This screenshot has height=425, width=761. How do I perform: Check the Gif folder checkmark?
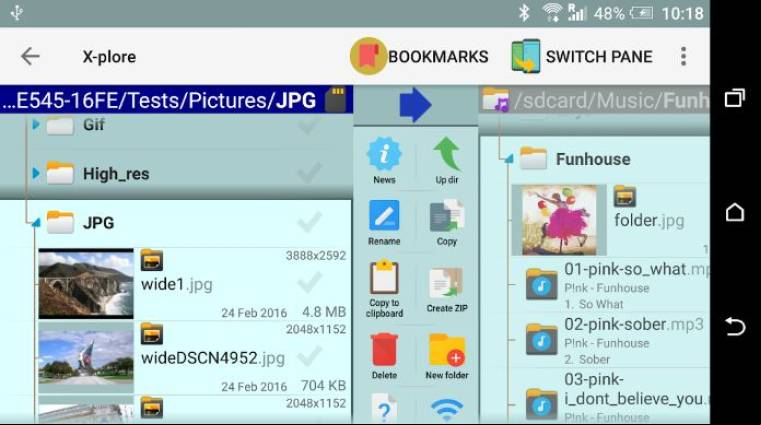309,125
